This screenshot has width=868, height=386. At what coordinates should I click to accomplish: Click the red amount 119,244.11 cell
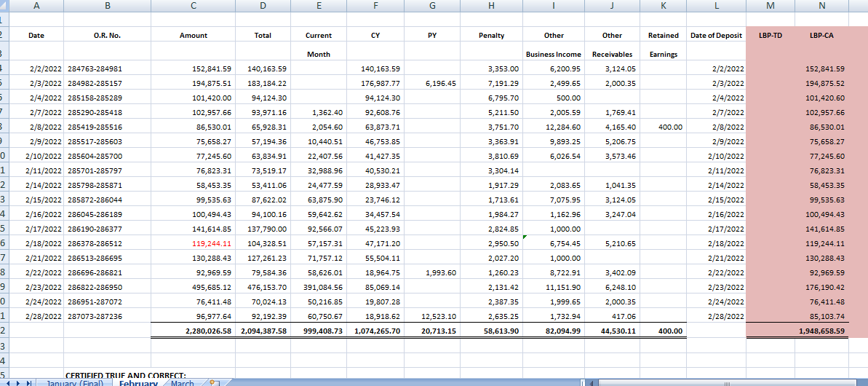click(x=194, y=243)
